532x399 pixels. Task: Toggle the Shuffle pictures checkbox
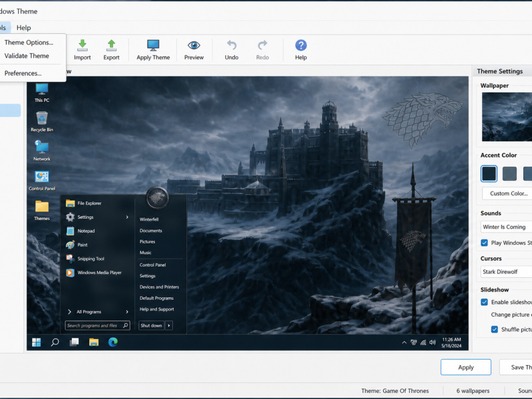click(x=495, y=329)
